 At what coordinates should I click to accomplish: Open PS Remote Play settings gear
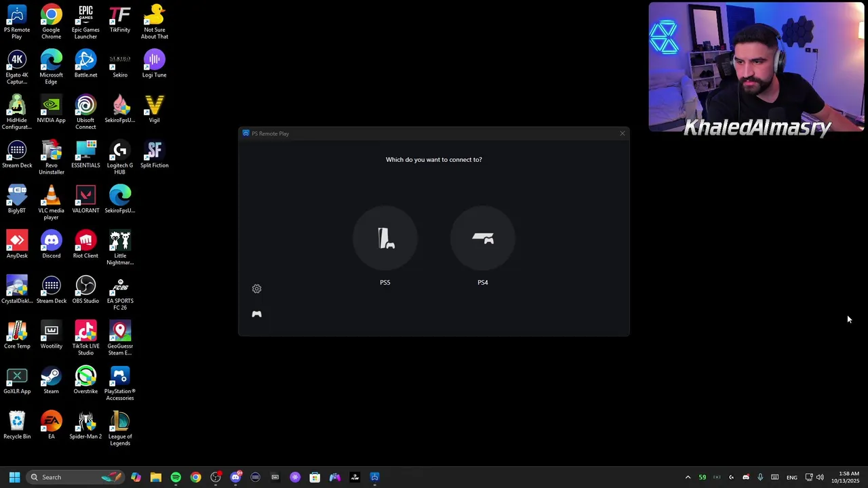[x=256, y=289]
